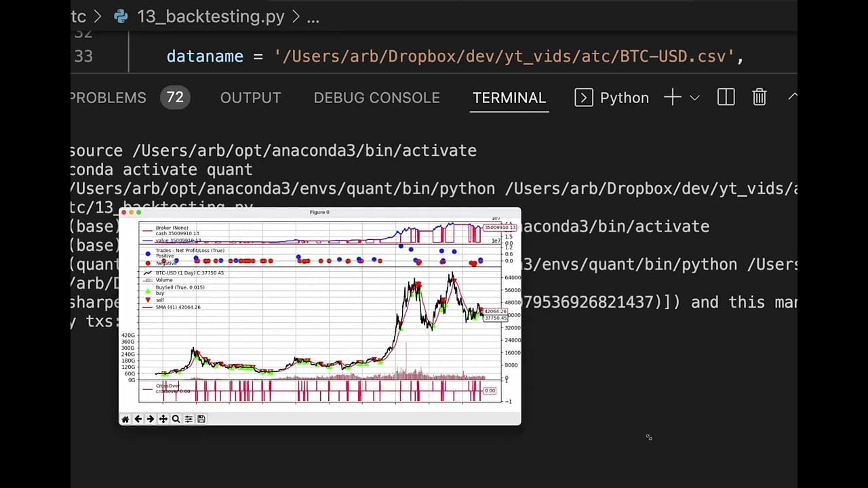Screen dimensions: 868x488
Task: Click the 37750.45 price tag on chart
Action: pos(496,318)
